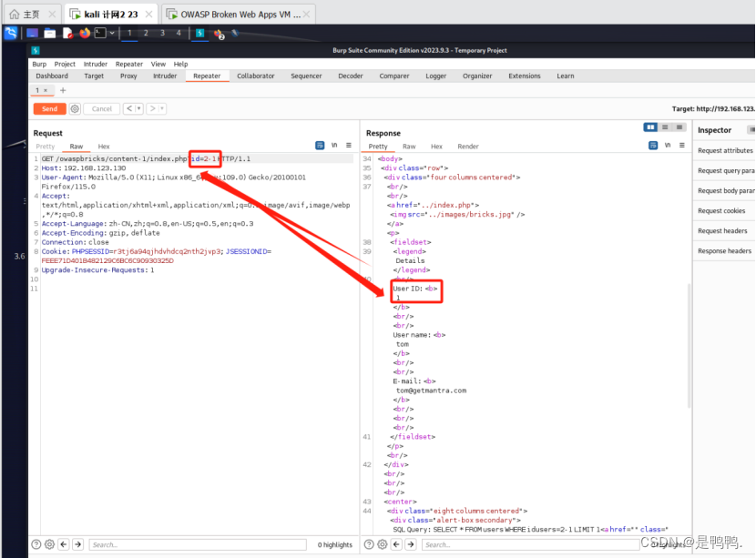Open the Kali applications menu dragon icon
Image resolution: width=756 pixels, height=558 pixels.
coord(11,33)
